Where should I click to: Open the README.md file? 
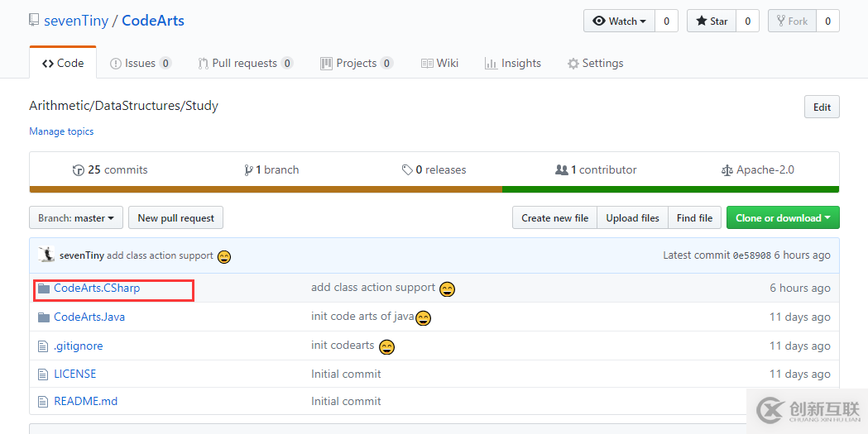86,402
